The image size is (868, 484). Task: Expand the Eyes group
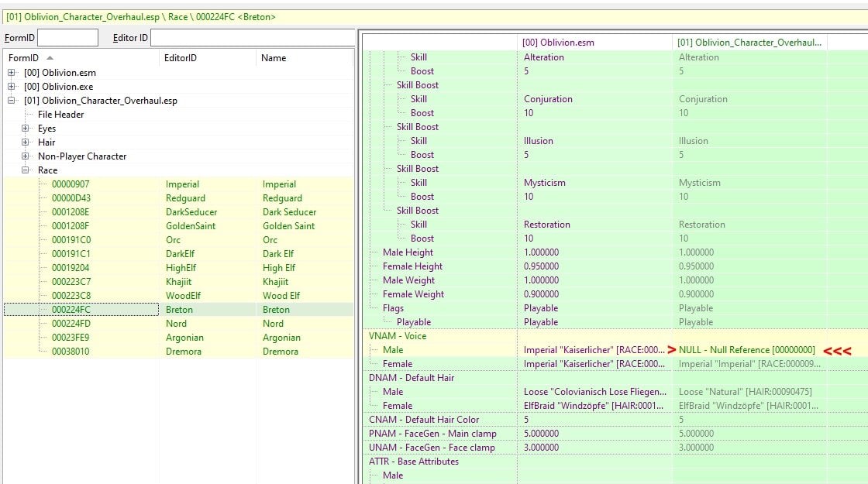pos(25,129)
